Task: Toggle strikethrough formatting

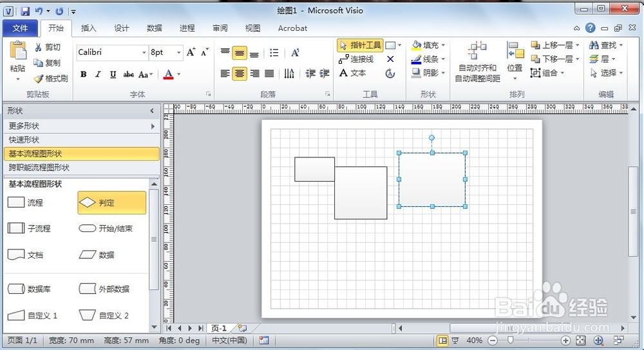Action: coord(128,74)
